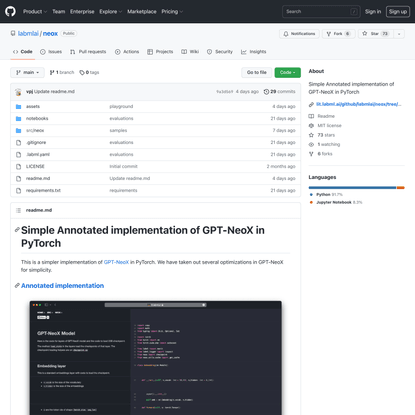The height and width of the screenshot is (415, 415).
Task: Open the Insights tab
Action: 254,52
